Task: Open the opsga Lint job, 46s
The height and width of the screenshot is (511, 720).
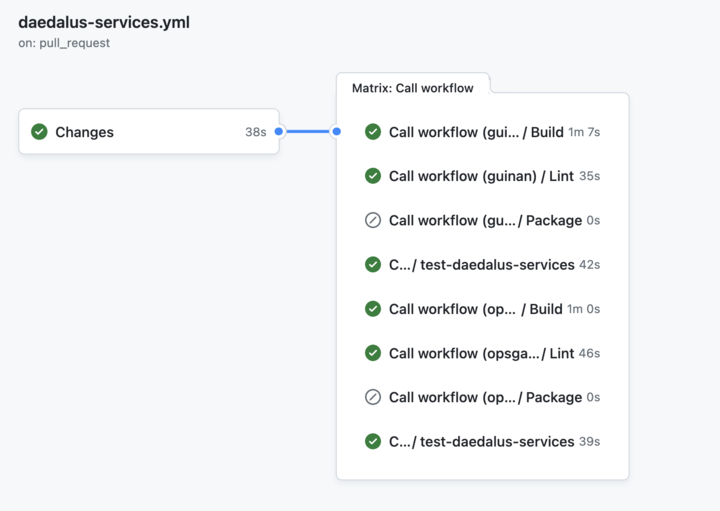Action: click(481, 353)
